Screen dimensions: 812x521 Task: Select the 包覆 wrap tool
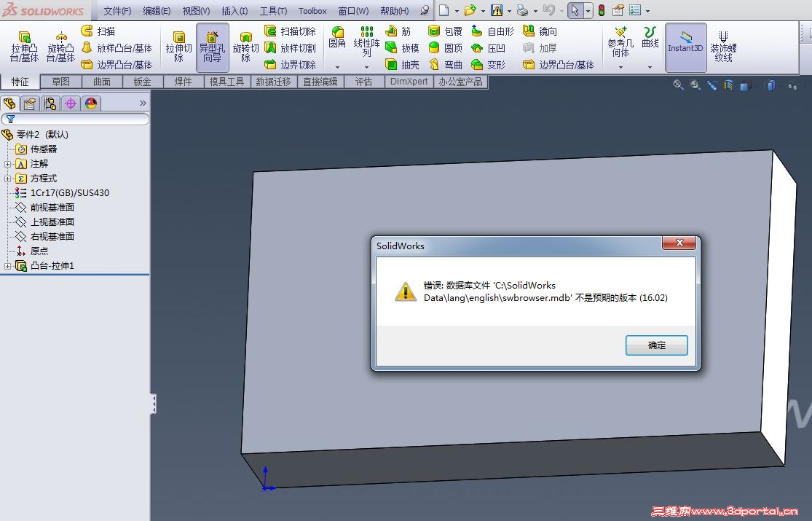tap(446, 31)
